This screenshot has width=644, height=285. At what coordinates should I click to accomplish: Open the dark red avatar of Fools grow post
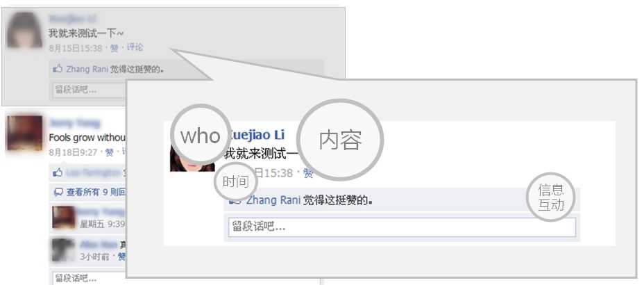click(24, 133)
